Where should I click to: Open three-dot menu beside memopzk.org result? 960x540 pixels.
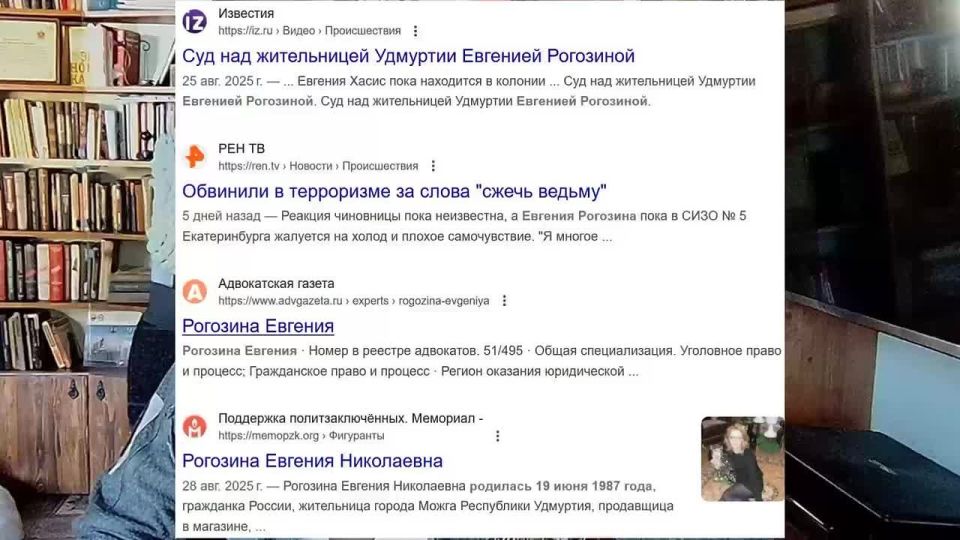497,436
